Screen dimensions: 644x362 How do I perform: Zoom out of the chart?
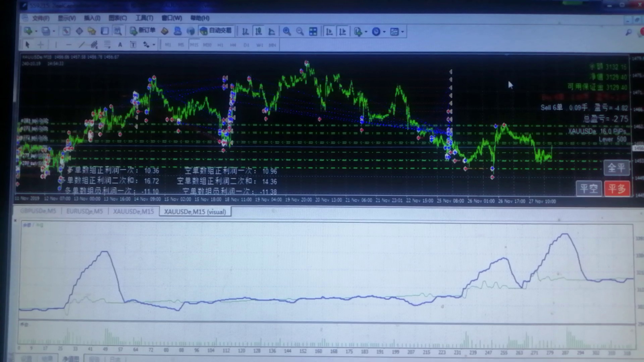click(300, 32)
